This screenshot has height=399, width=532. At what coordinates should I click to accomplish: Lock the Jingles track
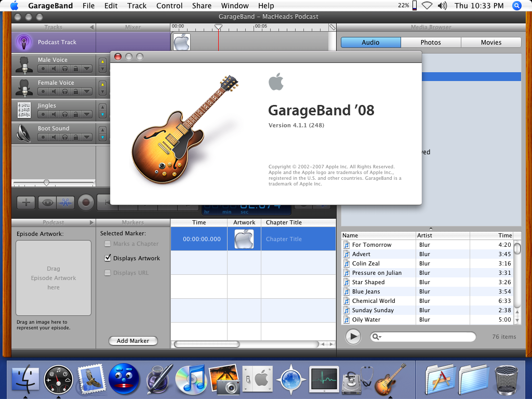point(75,114)
